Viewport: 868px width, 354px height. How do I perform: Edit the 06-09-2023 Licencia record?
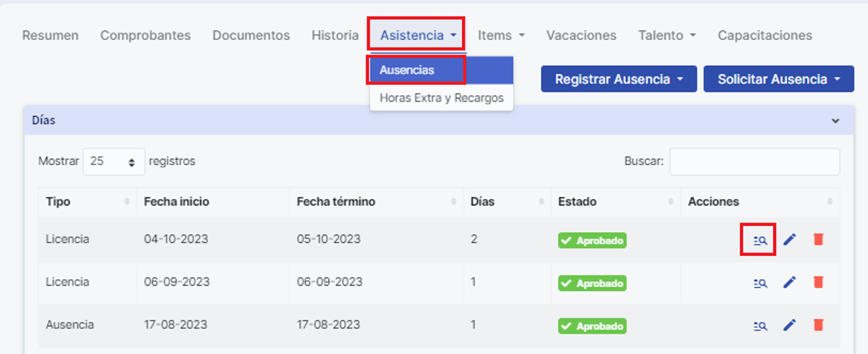coord(789,282)
